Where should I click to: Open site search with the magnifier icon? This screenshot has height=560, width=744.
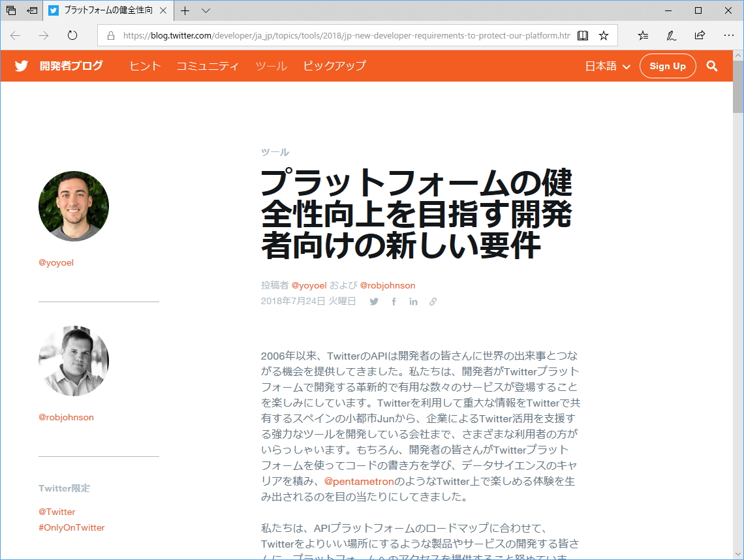pos(712,66)
